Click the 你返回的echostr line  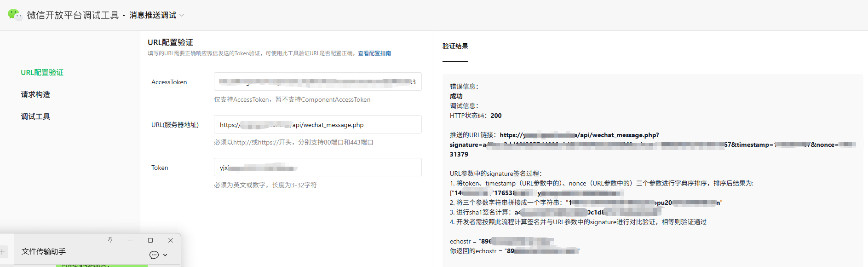click(515, 251)
